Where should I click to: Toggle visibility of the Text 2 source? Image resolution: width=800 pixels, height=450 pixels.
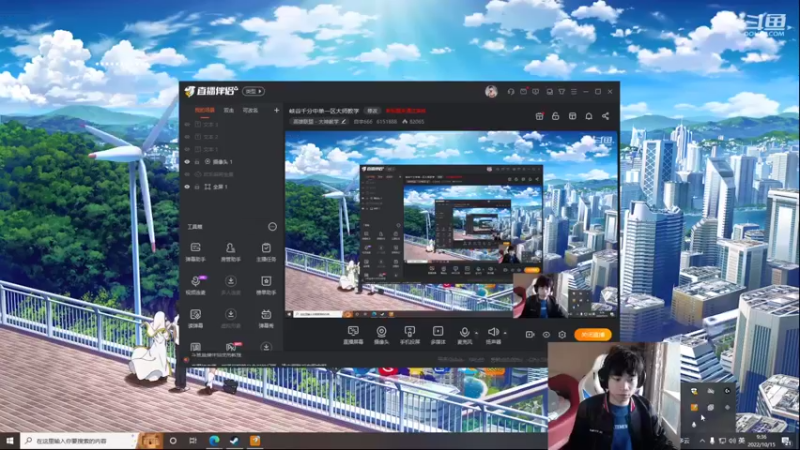[x=187, y=137]
